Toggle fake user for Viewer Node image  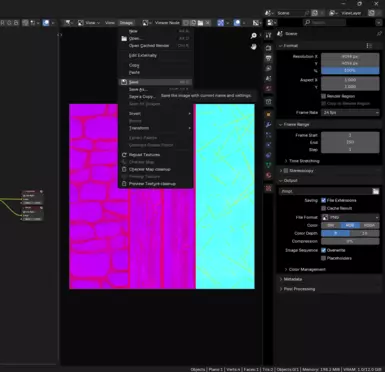pyautogui.click(x=186, y=23)
